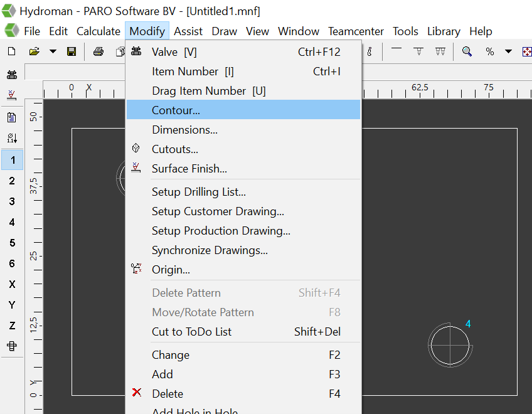Select view 6 in left sidebar
This screenshot has height=414, width=532.
(12, 263)
